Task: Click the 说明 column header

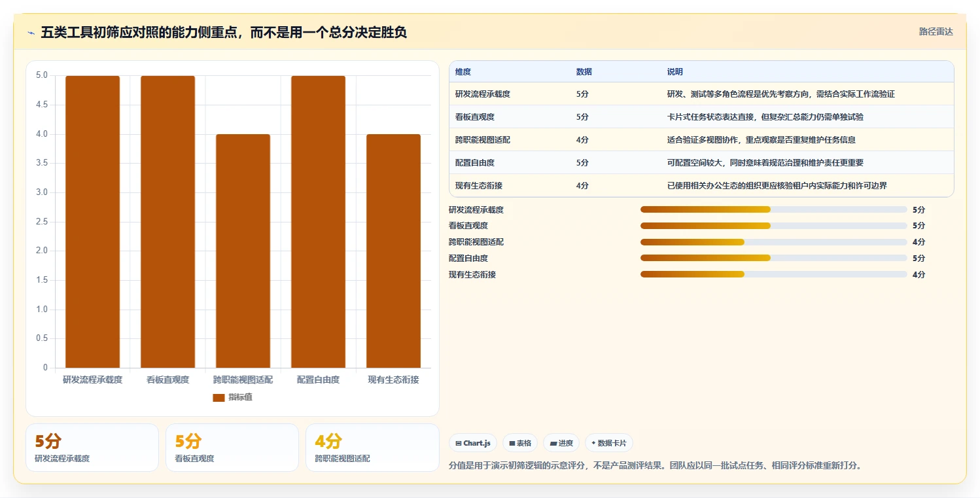Action: point(675,72)
